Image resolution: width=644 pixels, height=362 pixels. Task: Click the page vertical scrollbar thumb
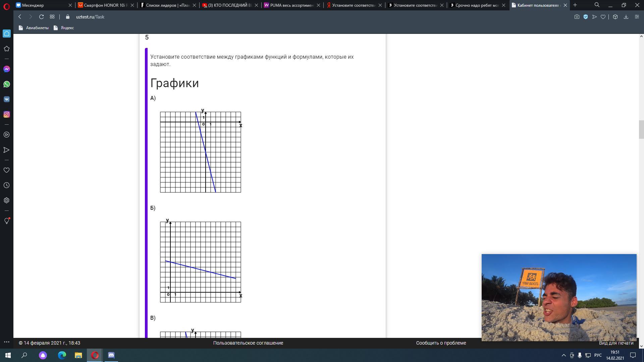(641, 129)
